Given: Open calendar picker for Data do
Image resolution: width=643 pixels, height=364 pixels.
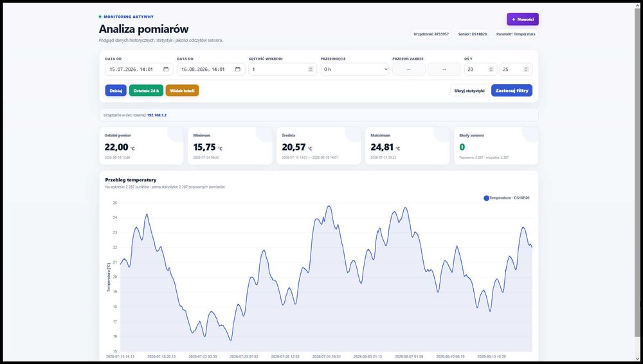Looking at the screenshot, I should [238, 69].
